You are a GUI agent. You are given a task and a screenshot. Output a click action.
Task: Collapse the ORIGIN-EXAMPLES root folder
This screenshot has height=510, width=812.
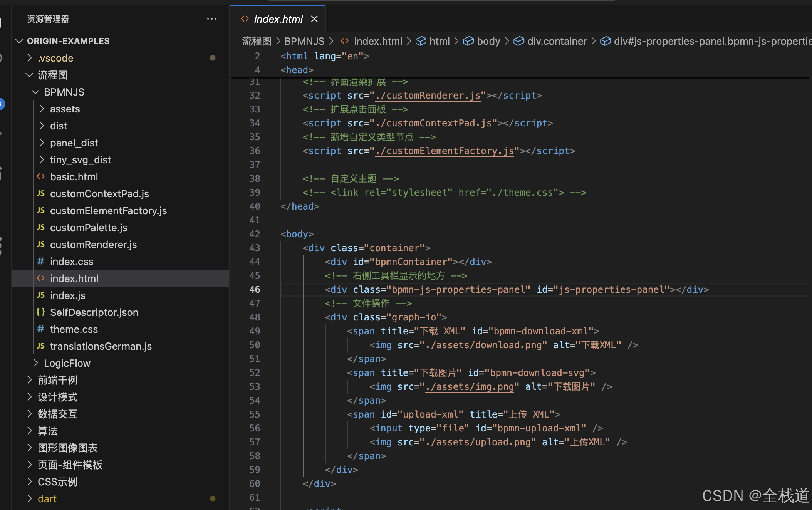point(19,41)
